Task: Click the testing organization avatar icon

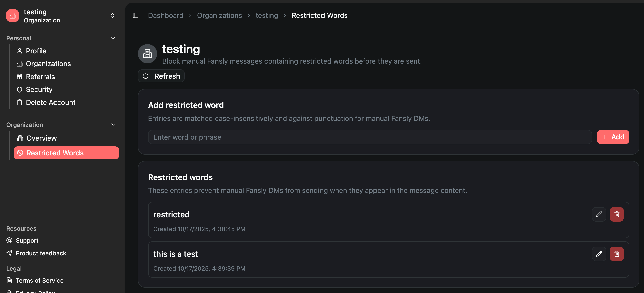Action: click(12, 16)
